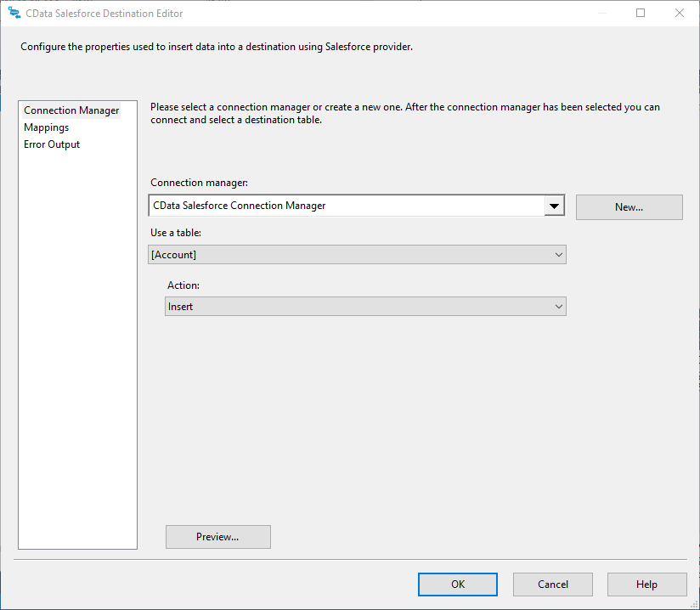Expand the Connection manager dropdown arrow
Image resolution: width=700 pixels, height=610 pixels.
pyautogui.click(x=554, y=206)
